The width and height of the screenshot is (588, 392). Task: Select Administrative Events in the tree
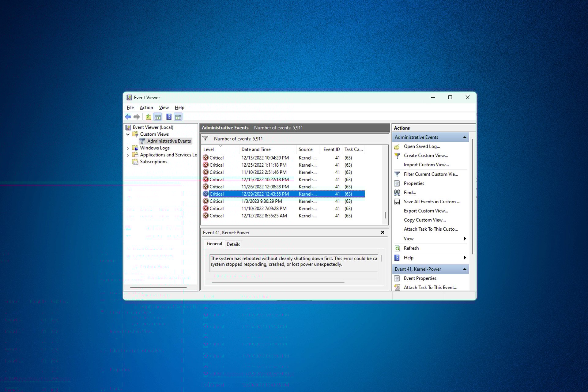169,141
